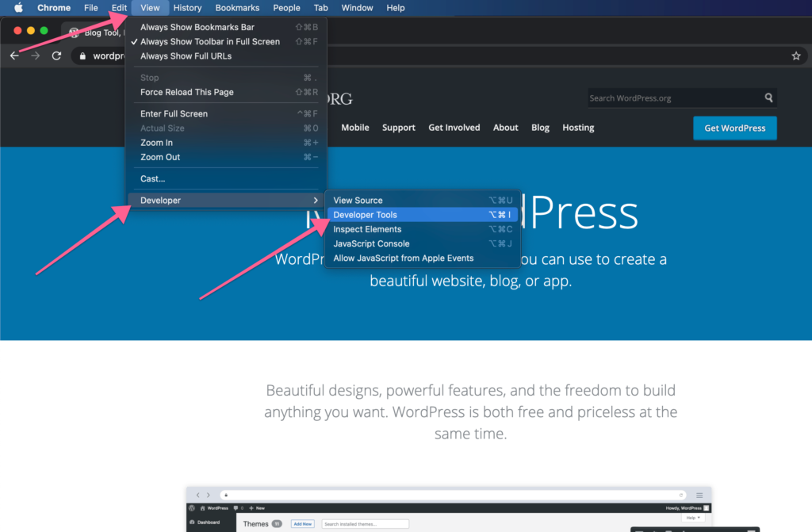Click the reload page icon

point(56,55)
